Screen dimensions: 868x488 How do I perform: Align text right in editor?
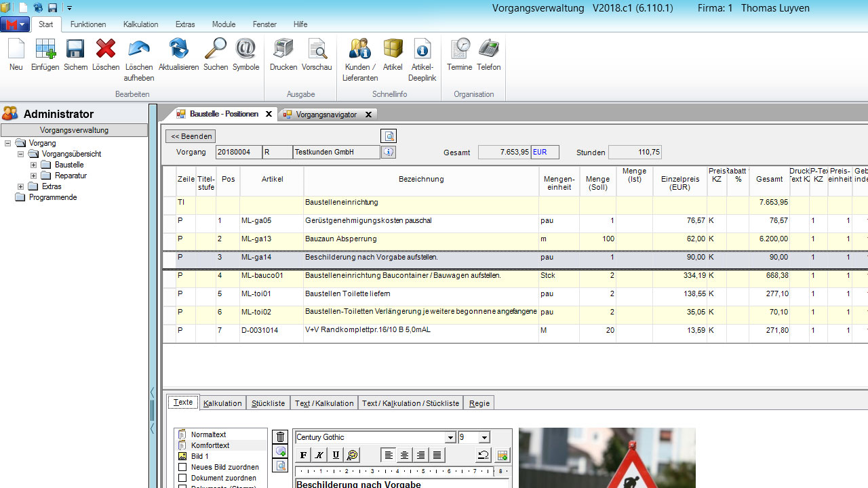click(421, 455)
